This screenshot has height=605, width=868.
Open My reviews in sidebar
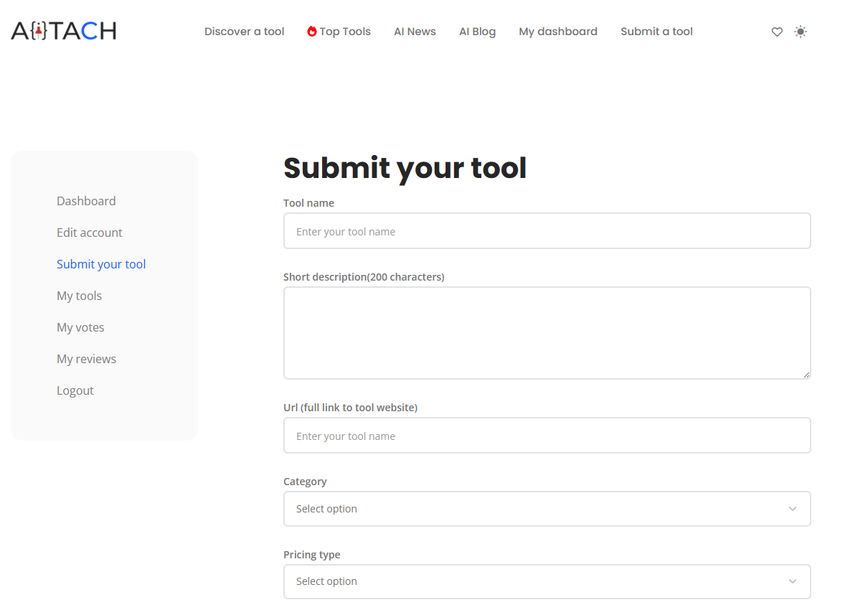pos(86,359)
